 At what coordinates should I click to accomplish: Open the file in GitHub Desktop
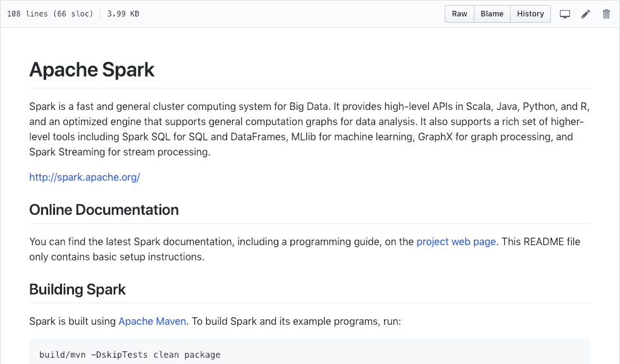[564, 14]
